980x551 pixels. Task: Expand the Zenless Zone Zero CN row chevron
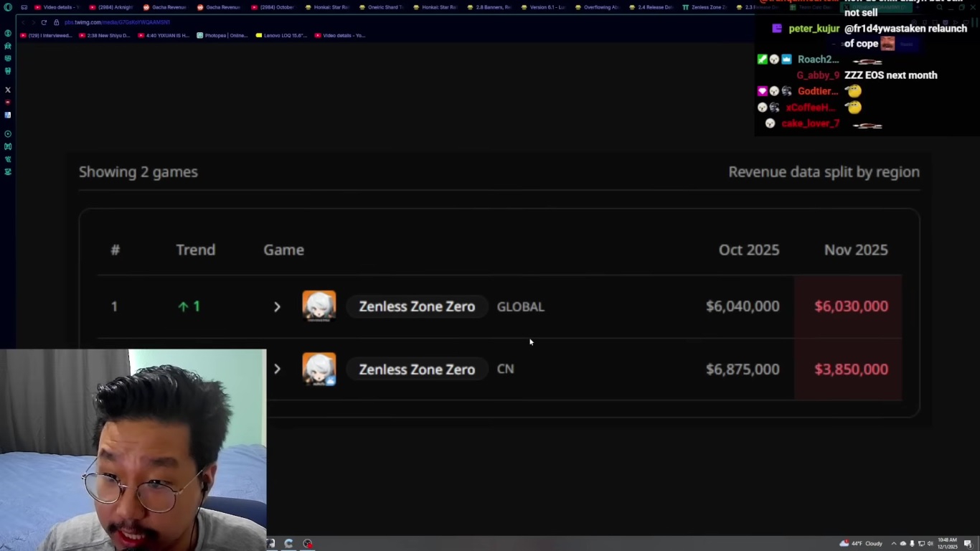pos(277,369)
